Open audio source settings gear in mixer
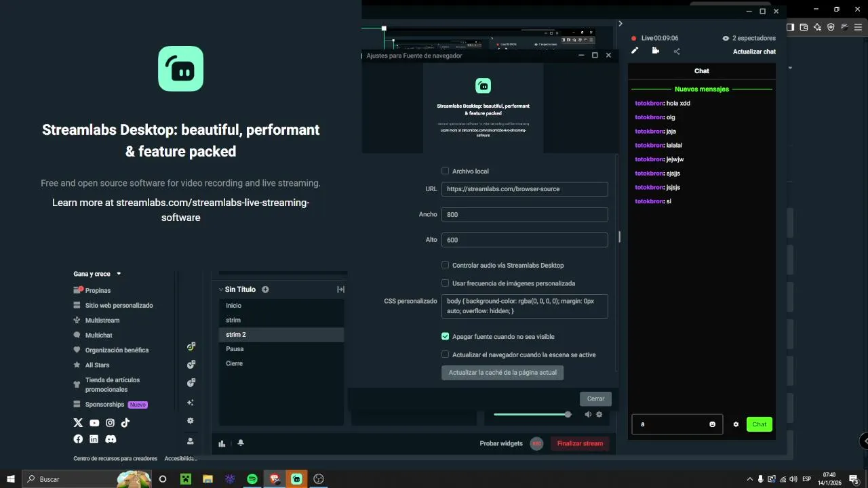The image size is (868, 488). [599, 414]
